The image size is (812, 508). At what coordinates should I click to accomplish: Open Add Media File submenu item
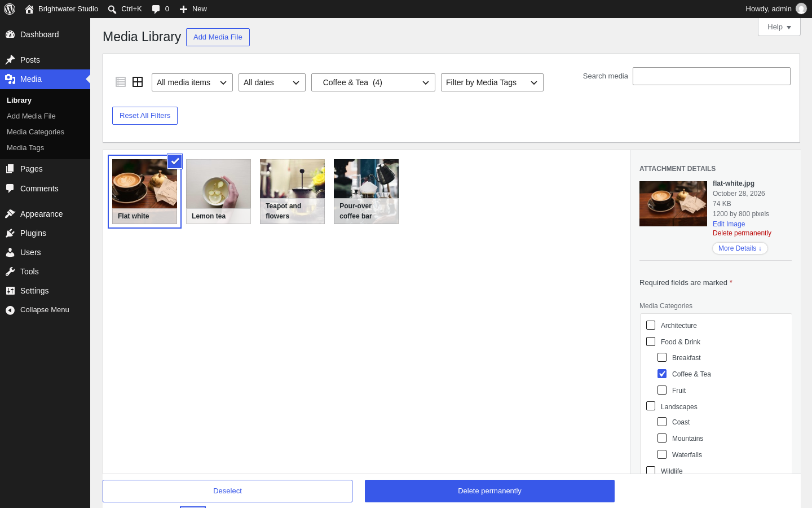(31, 116)
